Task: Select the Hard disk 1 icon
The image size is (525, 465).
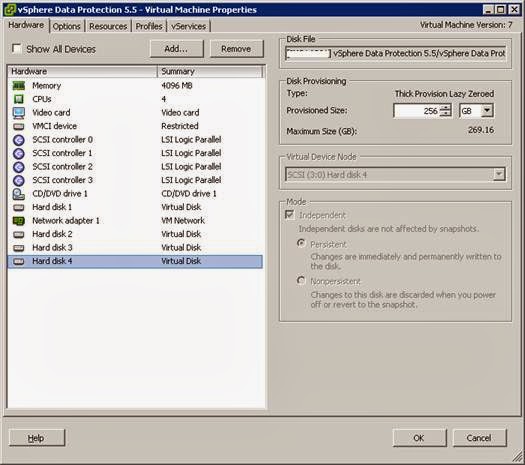Action: coord(19,208)
